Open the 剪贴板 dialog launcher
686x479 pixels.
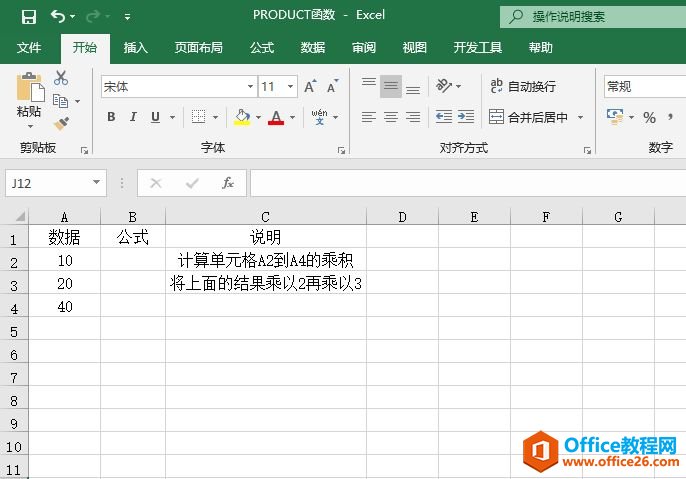click(x=84, y=151)
